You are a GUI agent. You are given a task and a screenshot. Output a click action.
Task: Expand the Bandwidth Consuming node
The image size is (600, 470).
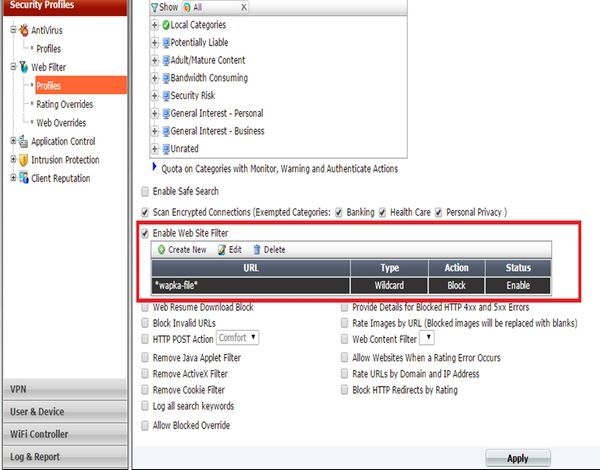click(155, 78)
